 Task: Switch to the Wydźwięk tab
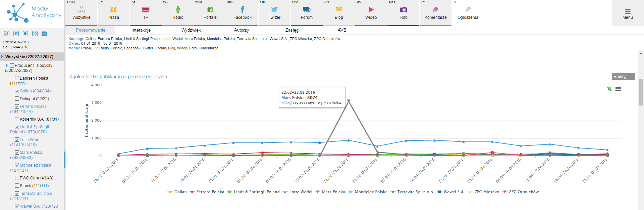(191, 30)
